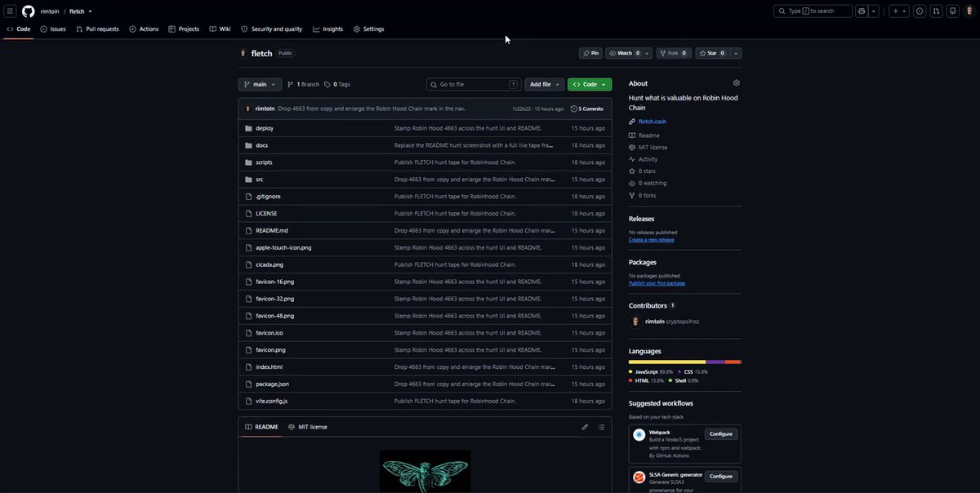980x493 pixels.
Task: Open the fletch.cash website link
Action: [x=652, y=122]
